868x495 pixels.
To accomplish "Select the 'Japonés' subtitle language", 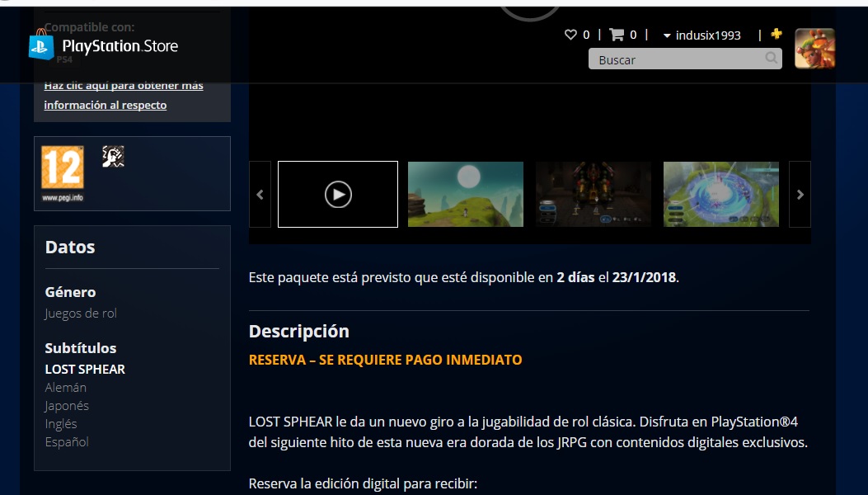I will click(67, 406).
